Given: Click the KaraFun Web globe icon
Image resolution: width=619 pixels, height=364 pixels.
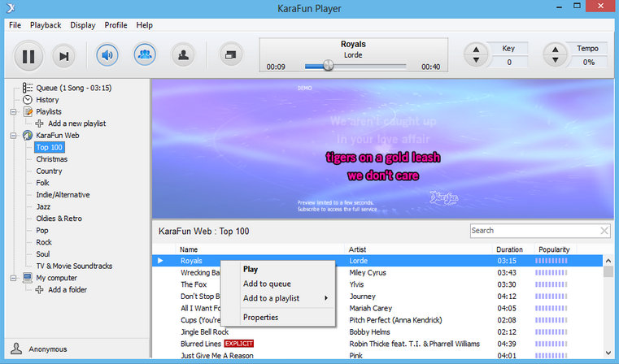Looking at the screenshot, I should [x=27, y=135].
